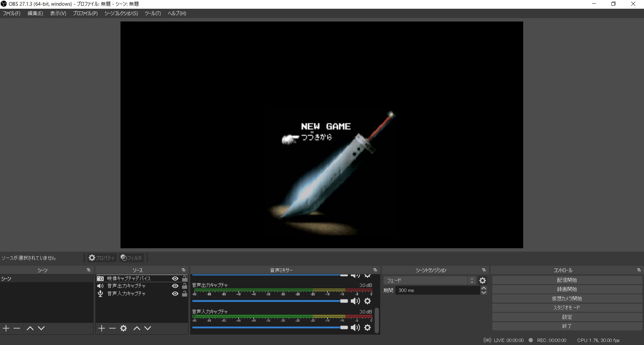This screenshot has height=345, width=644.
Task: Undock the シーントランジション panel with its float icon
Action: pyautogui.click(x=484, y=270)
